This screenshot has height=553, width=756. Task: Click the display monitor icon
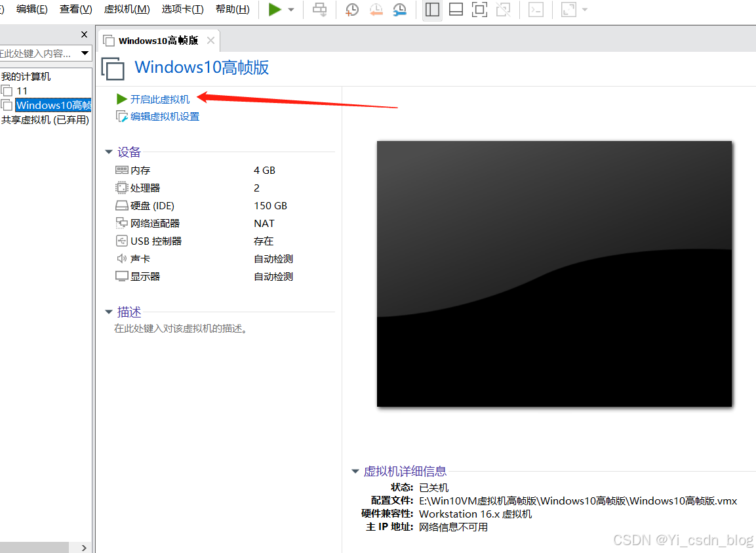click(121, 277)
